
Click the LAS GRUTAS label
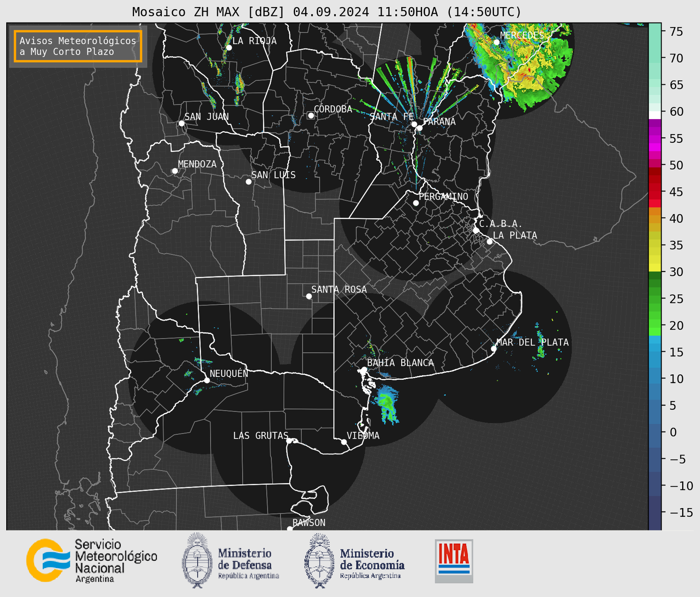261,436
